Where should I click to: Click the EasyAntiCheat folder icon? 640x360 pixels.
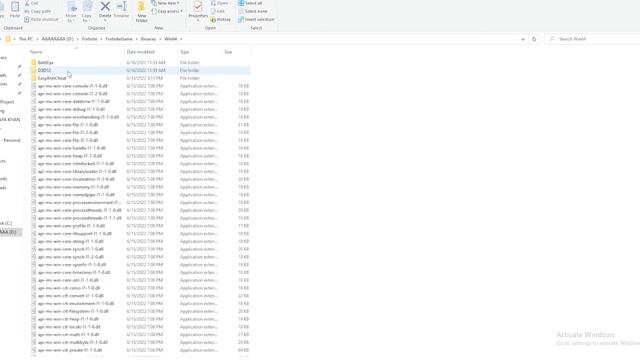[x=33, y=78]
